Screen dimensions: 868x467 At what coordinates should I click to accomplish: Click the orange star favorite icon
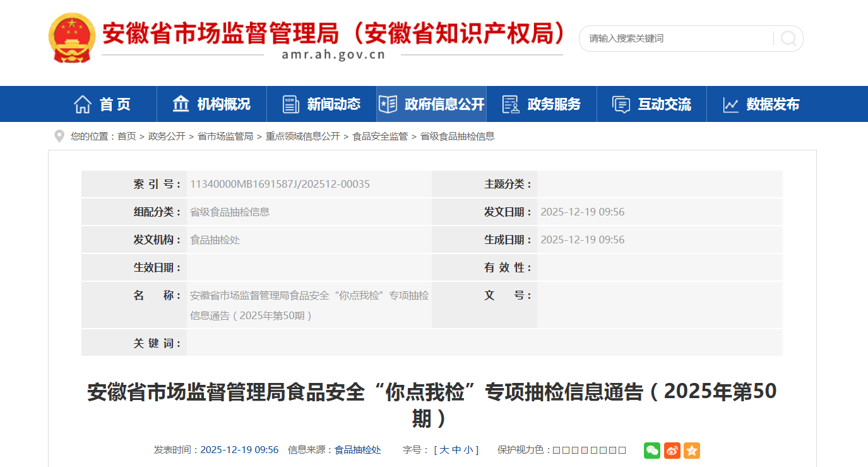pyautogui.click(x=692, y=450)
